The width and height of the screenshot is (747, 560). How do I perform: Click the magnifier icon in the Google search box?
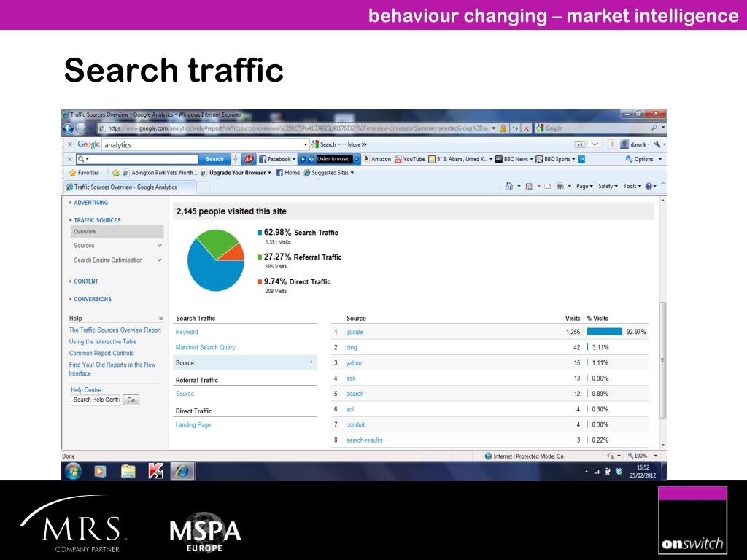point(654,128)
